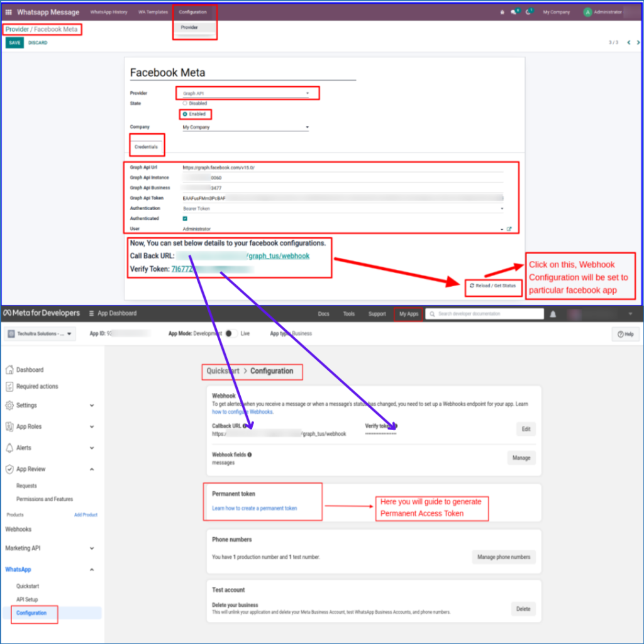Click the Call Back URL webhook link
The width and height of the screenshot is (644, 644).
click(x=243, y=256)
